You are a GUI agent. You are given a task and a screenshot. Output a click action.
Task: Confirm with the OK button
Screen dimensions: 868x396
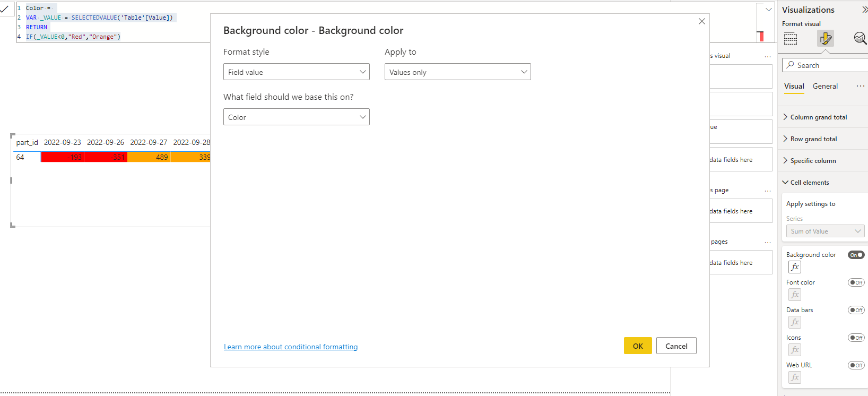click(638, 346)
